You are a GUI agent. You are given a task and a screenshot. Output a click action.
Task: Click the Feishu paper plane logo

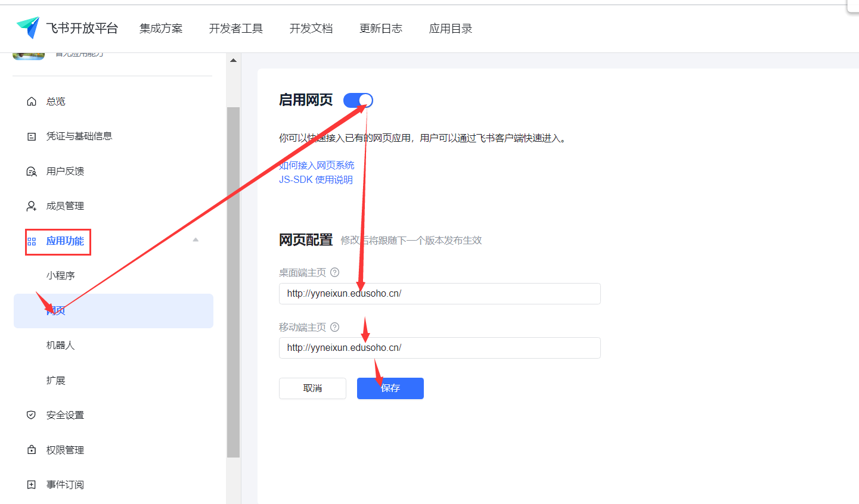(28, 27)
